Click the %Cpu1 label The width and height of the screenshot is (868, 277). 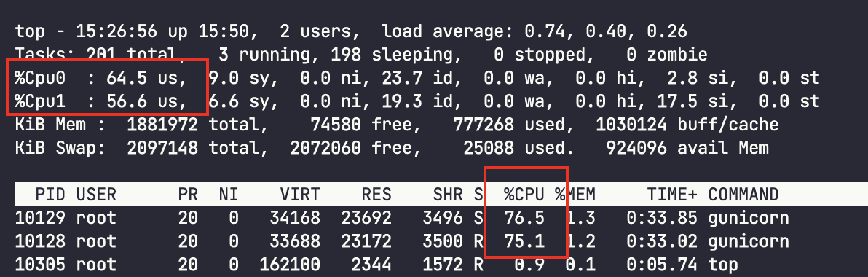[40, 102]
